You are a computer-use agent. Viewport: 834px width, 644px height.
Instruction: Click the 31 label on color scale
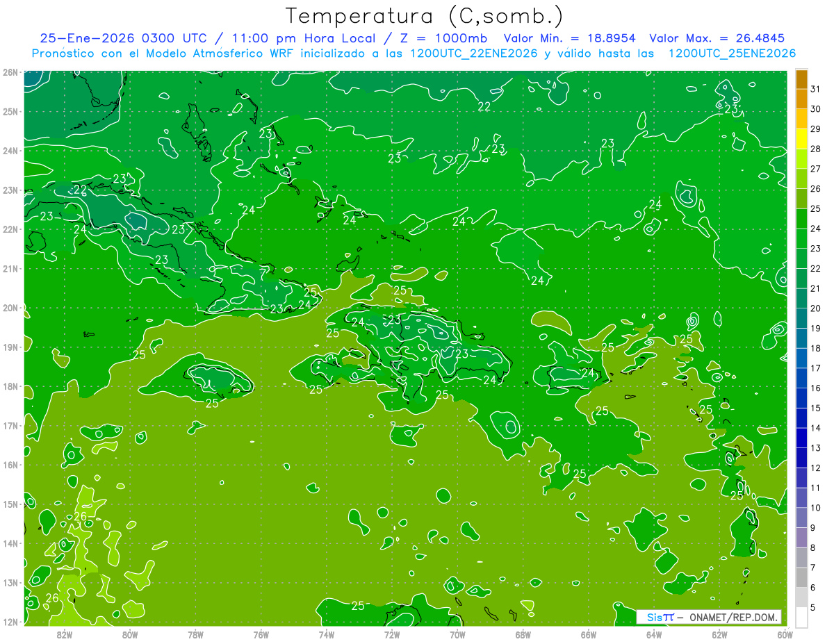click(815, 88)
